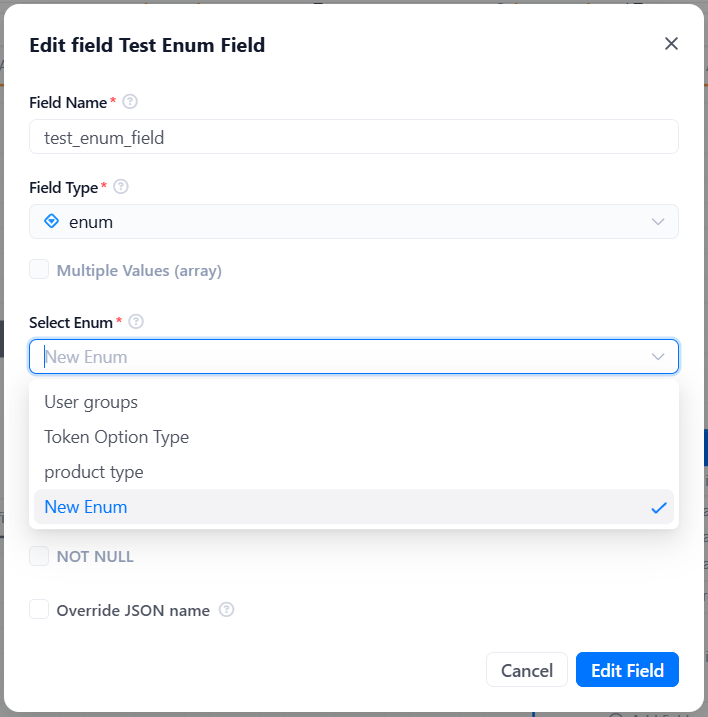Click the Cancel button

pyautogui.click(x=527, y=670)
